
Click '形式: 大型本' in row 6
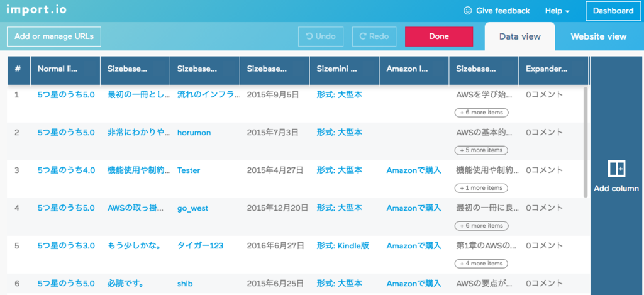click(x=339, y=284)
